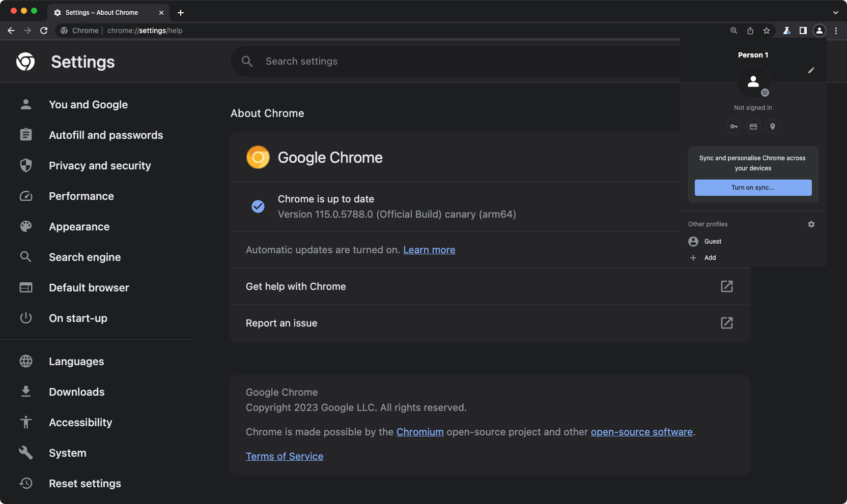847x504 pixels.
Task: Click the Google Chrome canary logo
Action: click(258, 157)
